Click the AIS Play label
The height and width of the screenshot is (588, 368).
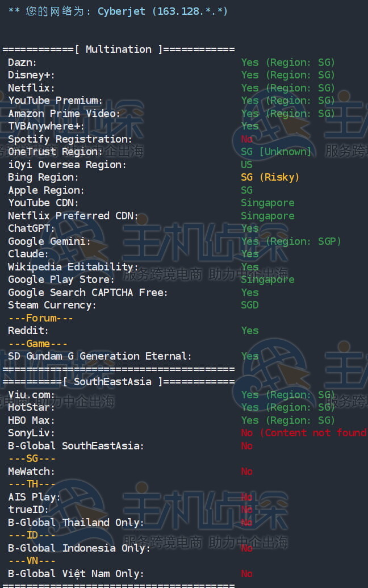(x=34, y=497)
